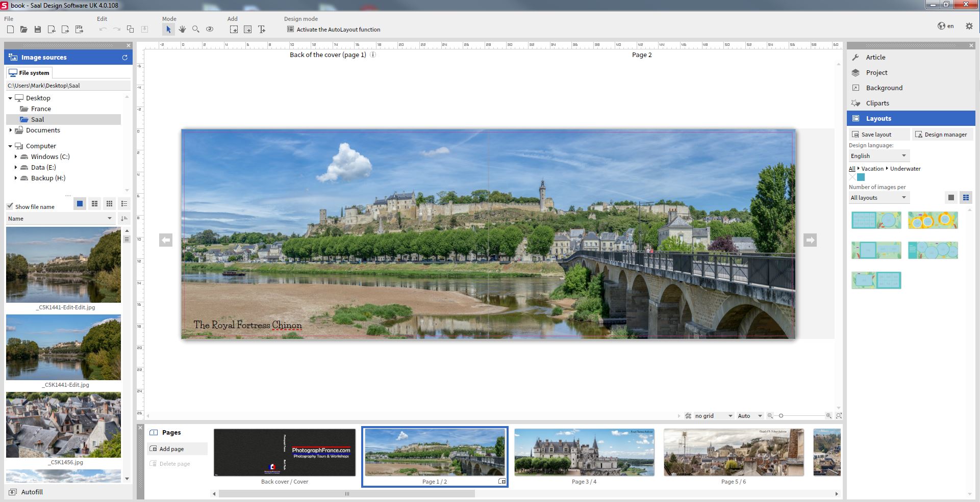Open the All layouts dropdown
Viewport: 980px width, 502px height.
[878, 198]
